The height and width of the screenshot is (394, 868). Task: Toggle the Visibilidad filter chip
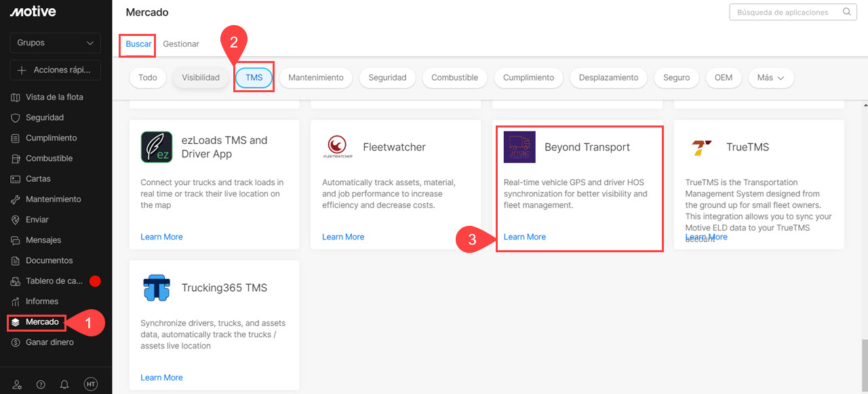[201, 77]
